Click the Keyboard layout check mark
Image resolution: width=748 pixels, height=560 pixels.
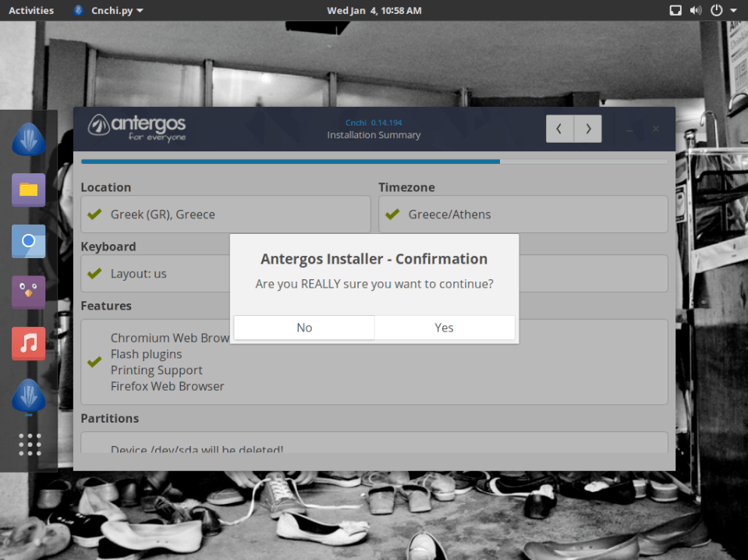click(94, 273)
